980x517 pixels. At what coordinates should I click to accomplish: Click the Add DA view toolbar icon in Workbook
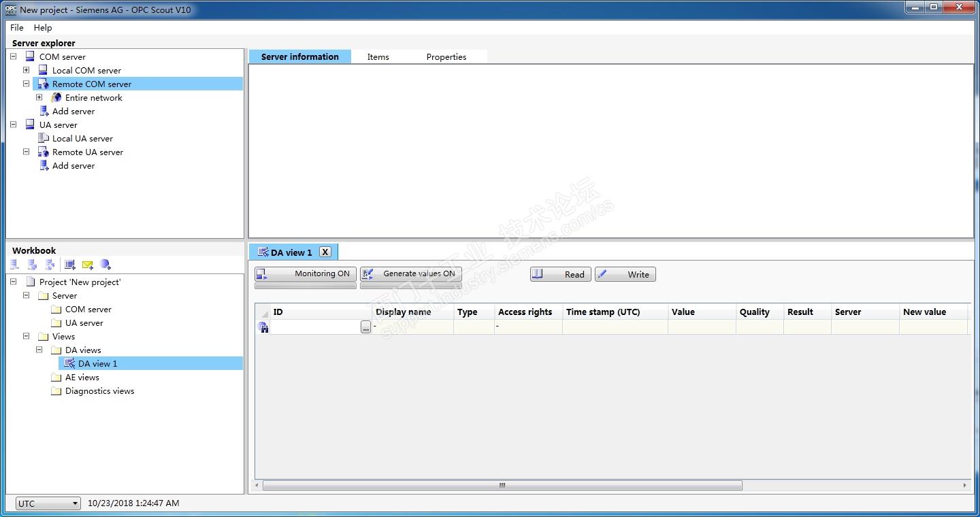click(69, 265)
